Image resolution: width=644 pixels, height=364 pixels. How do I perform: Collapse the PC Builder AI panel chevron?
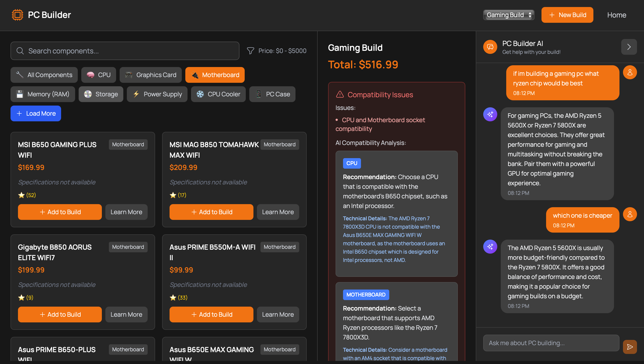click(629, 47)
